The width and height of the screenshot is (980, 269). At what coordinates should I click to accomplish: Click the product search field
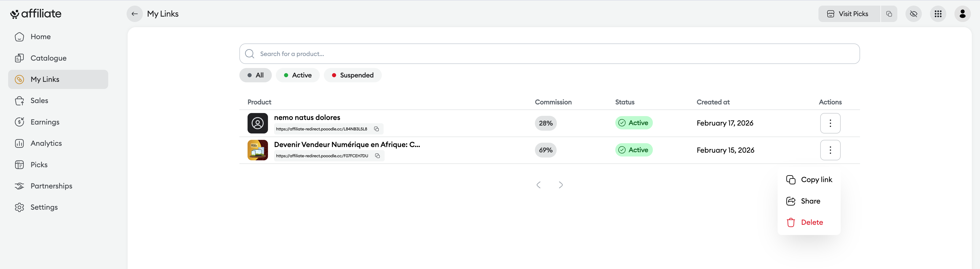click(x=549, y=54)
